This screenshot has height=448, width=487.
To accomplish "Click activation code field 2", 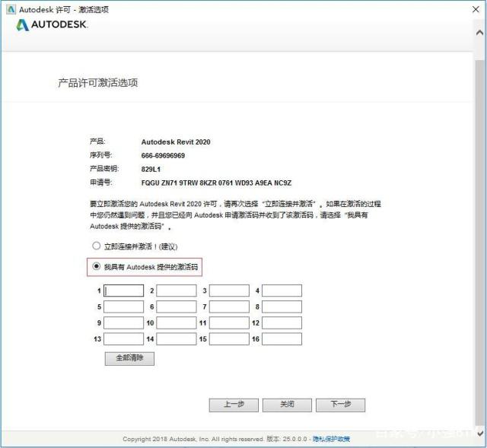I will [177, 291].
